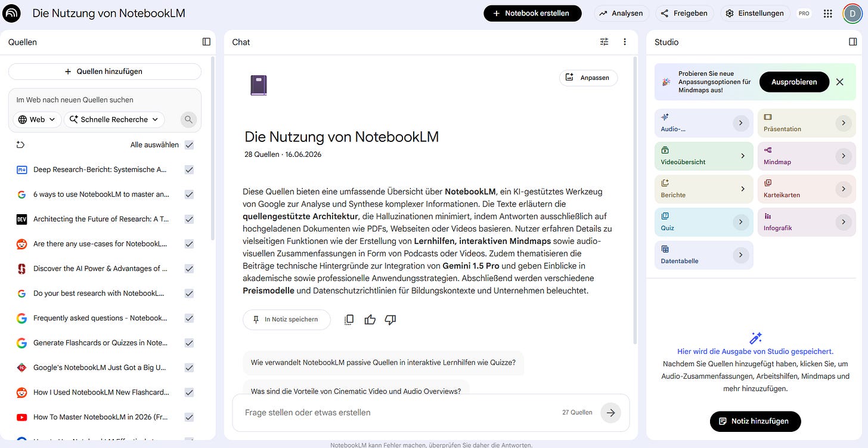Uncheck the '6 ways to use NotebookLM' source
The height and width of the screenshot is (448, 868).
pyautogui.click(x=189, y=194)
